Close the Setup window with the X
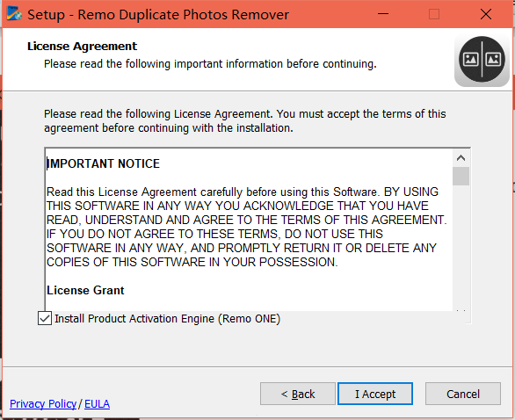Screen dimensions: 515x420 tap(486, 14)
